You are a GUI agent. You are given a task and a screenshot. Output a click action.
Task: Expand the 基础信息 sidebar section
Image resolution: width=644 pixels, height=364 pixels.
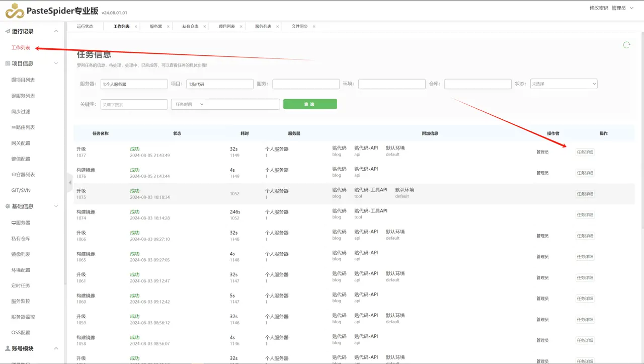(x=56, y=206)
